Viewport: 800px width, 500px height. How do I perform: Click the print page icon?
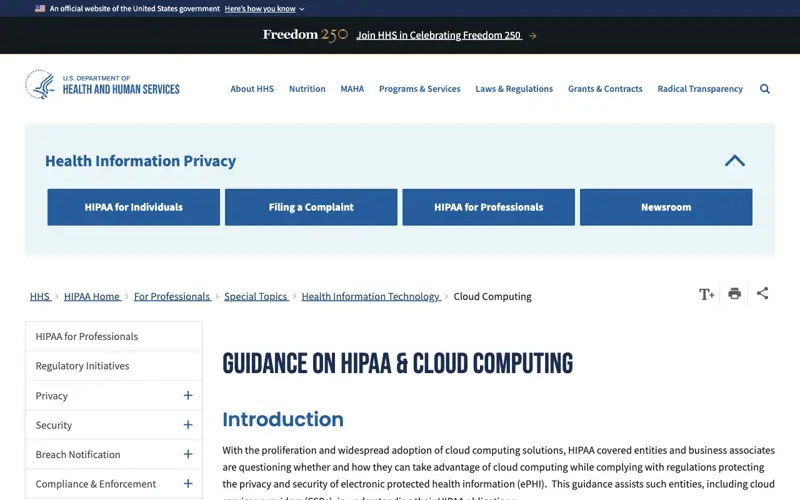[x=734, y=293]
